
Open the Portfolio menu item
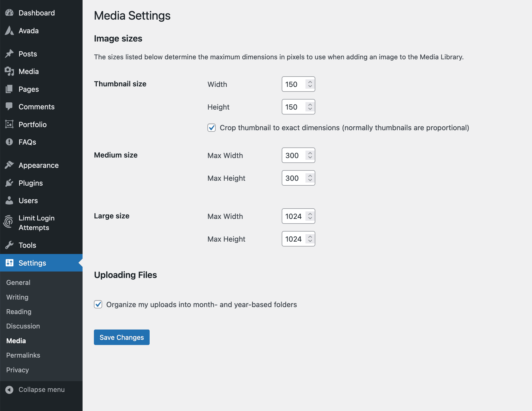pyautogui.click(x=41, y=124)
